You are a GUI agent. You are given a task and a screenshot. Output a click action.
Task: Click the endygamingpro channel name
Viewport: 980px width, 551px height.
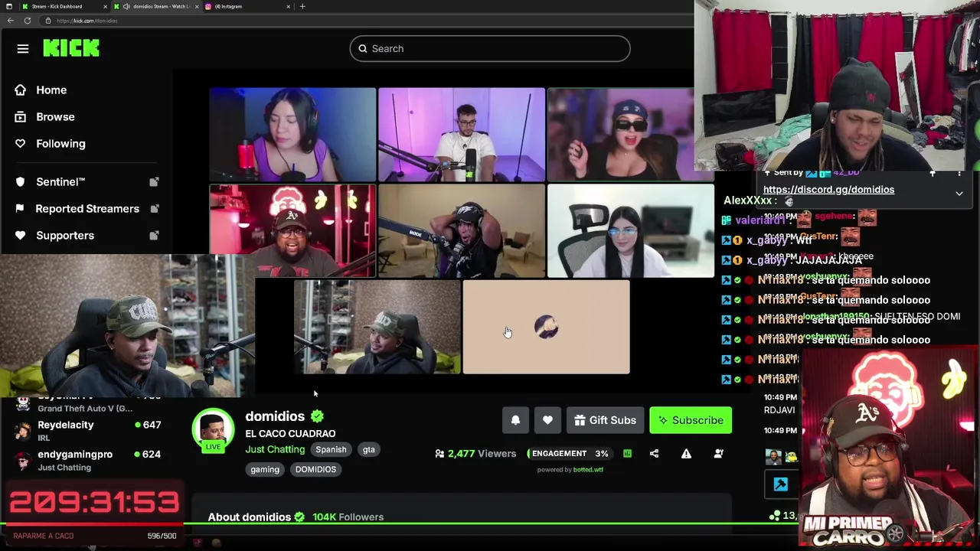tap(75, 455)
